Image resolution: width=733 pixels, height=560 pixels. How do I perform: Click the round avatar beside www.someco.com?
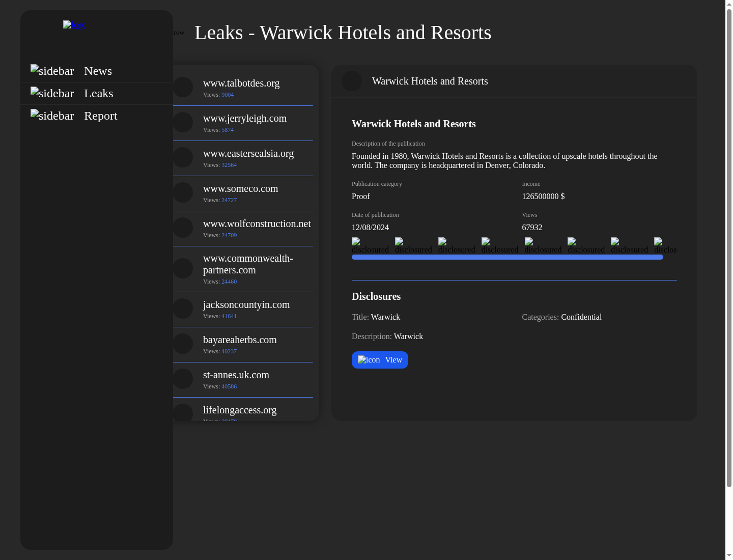[x=183, y=192]
